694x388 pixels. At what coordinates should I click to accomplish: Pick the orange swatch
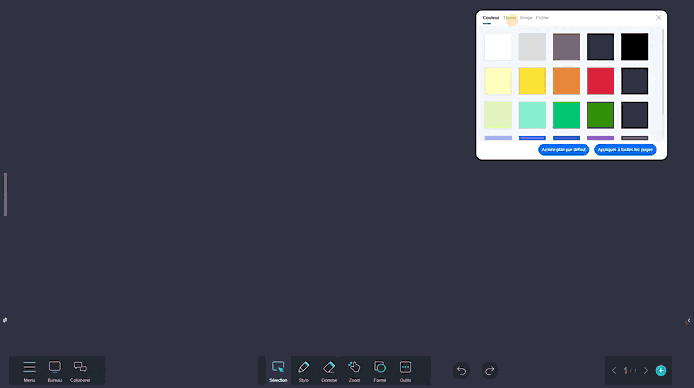pyautogui.click(x=566, y=81)
